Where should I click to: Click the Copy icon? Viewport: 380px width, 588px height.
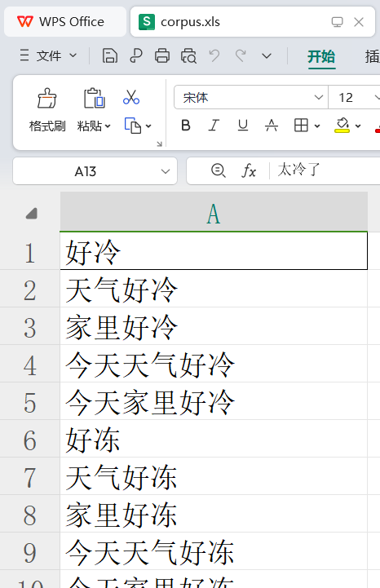(x=133, y=126)
